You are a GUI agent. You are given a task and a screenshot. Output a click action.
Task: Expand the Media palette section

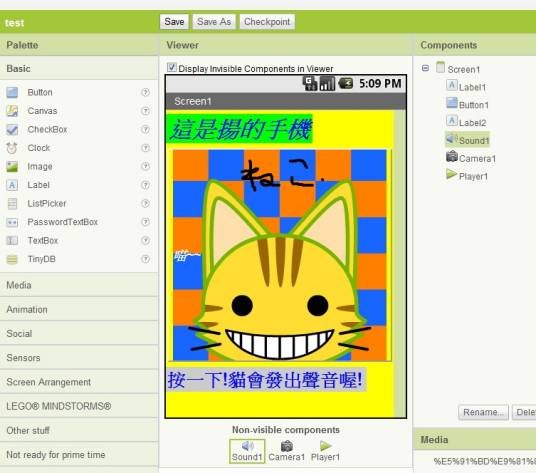(79, 285)
